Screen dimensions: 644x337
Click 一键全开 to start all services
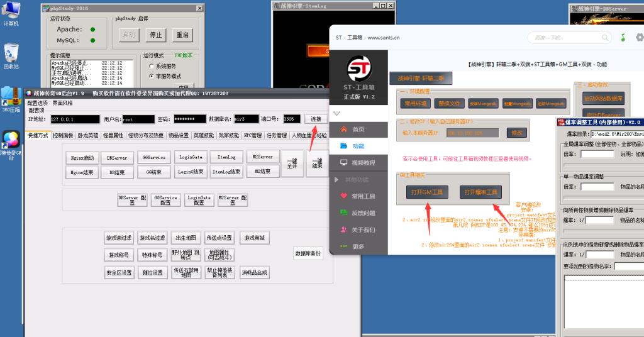(x=292, y=163)
